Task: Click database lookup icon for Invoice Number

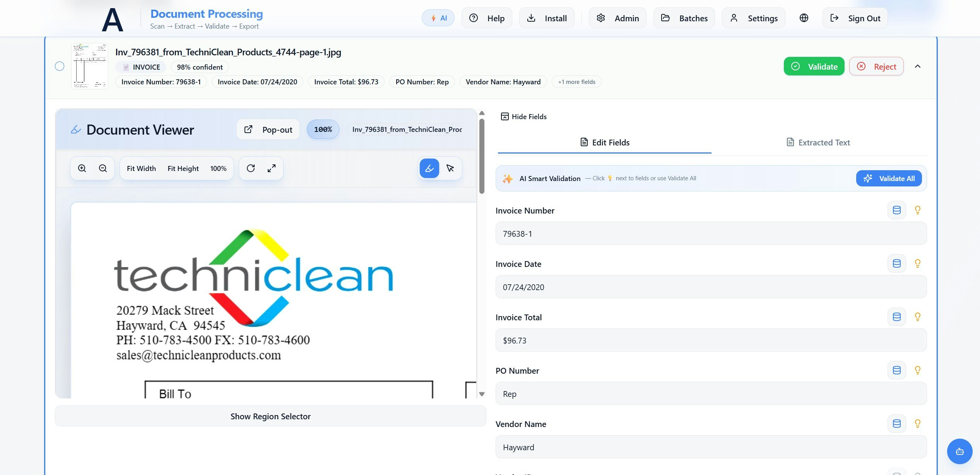Action: click(x=896, y=210)
